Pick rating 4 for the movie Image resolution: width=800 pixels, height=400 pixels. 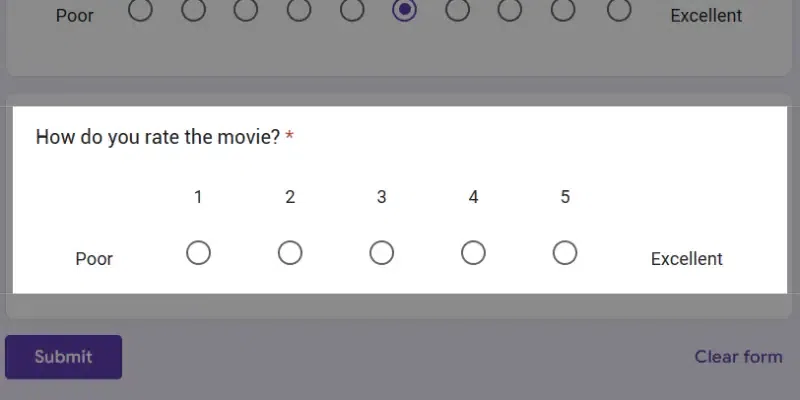click(473, 253)
